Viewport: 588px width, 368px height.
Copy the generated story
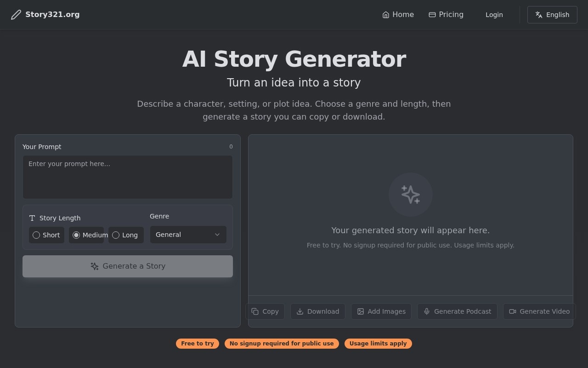pyautogui.click(x=265, y=311)
